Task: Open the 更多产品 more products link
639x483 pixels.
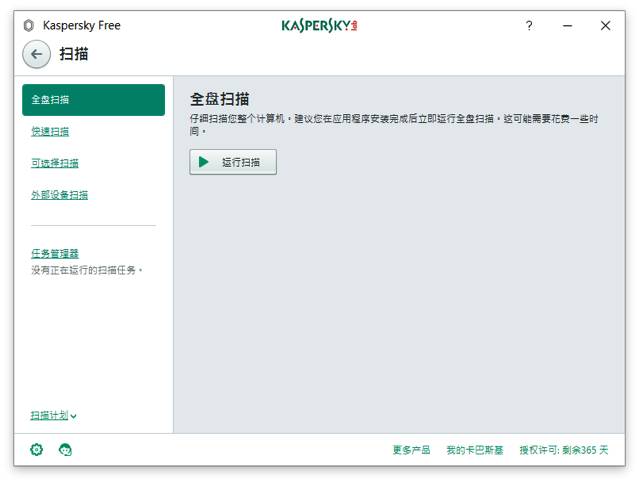Action: [411, 450]
